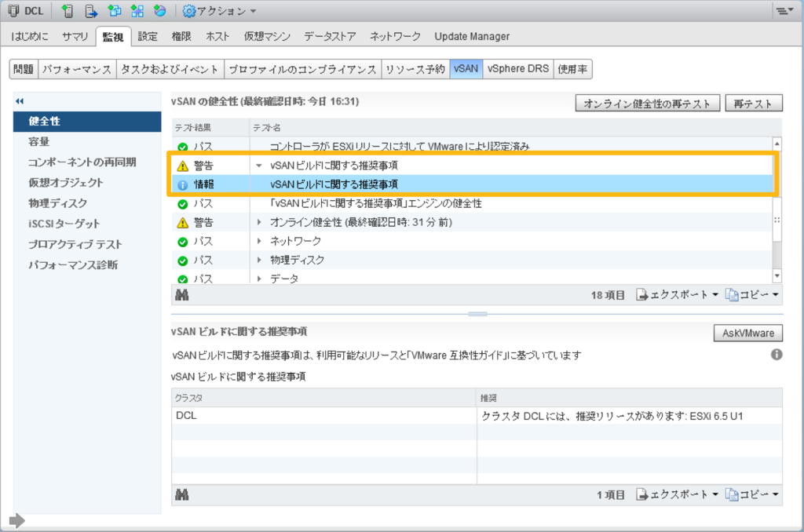Switch to the 権限 tab
804x532 pixels.
point(181,36)
